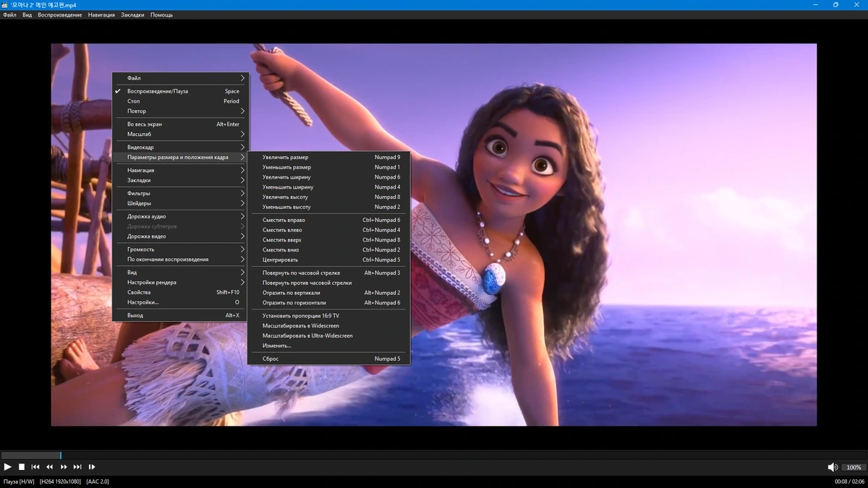The height and width of the screenshot is (488, 868).
Task: Expand the Дорожка видео submenu
Action: (x=180, y=236)
